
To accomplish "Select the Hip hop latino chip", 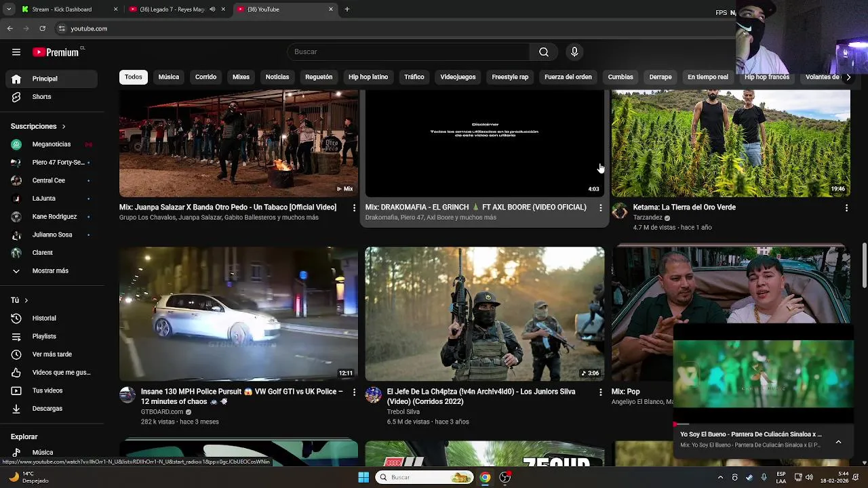I will pyautogui.click(x=368, y=77).
